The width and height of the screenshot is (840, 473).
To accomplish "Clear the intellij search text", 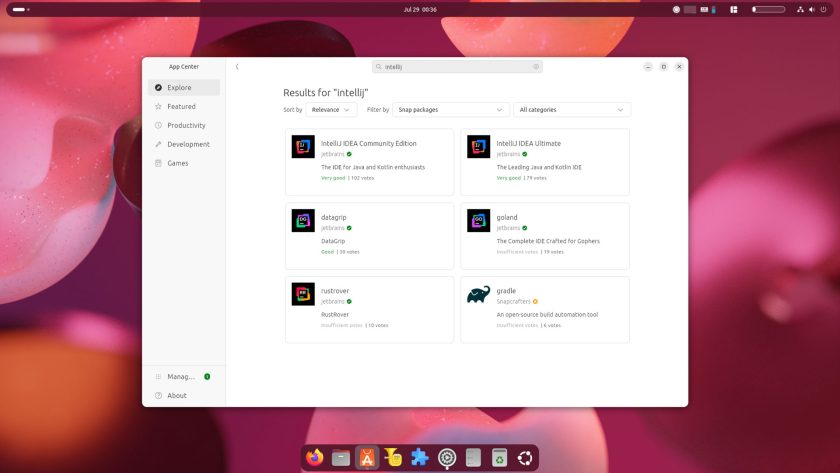I will pos(536,66).
